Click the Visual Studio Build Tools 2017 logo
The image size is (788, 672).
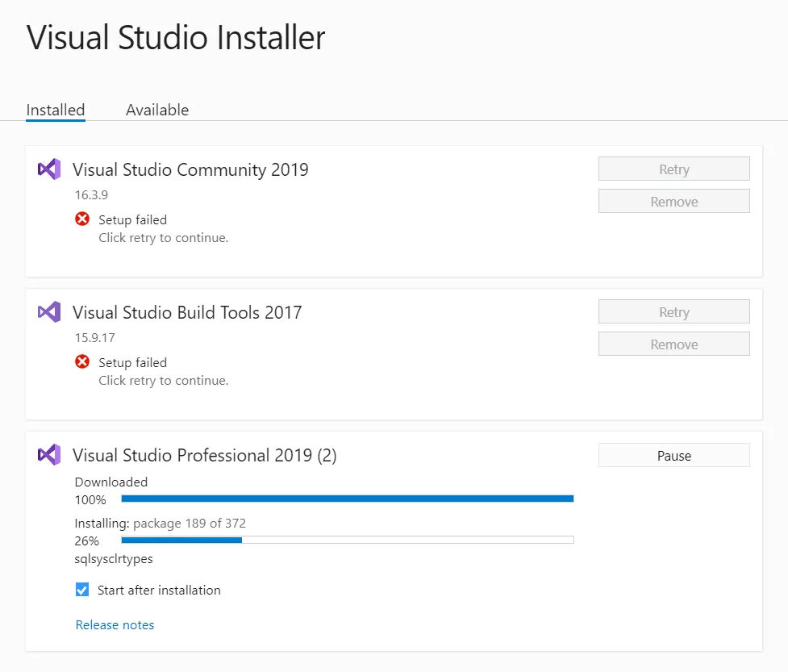(49, 312)
